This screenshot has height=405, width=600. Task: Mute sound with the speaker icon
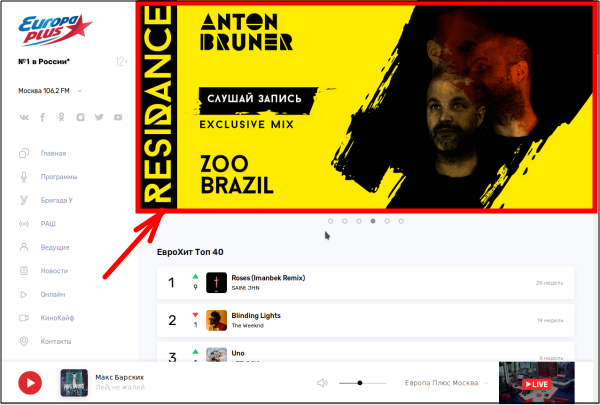(x=322, y=383)
